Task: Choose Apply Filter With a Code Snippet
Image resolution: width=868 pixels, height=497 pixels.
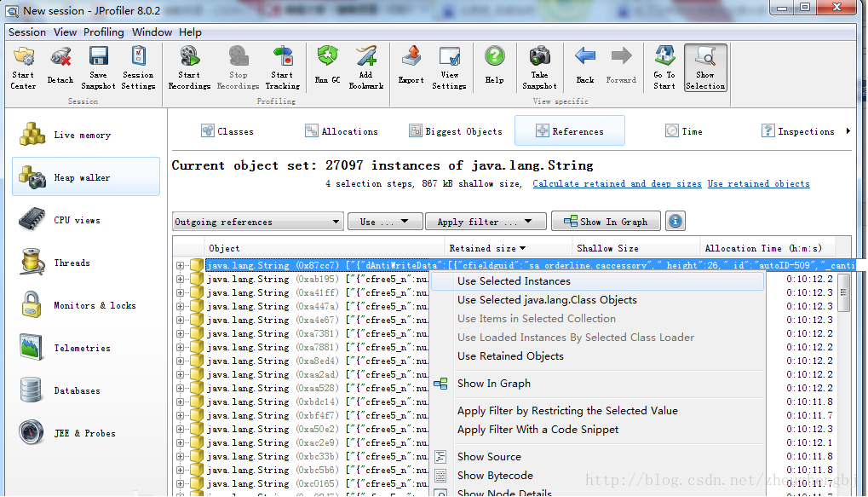Action: coord(597,430)
